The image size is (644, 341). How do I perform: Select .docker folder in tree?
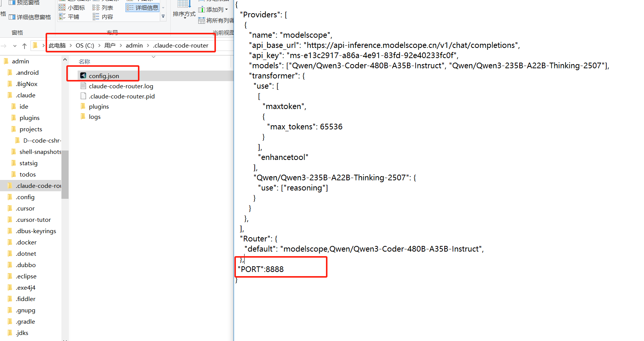[26, 242]
